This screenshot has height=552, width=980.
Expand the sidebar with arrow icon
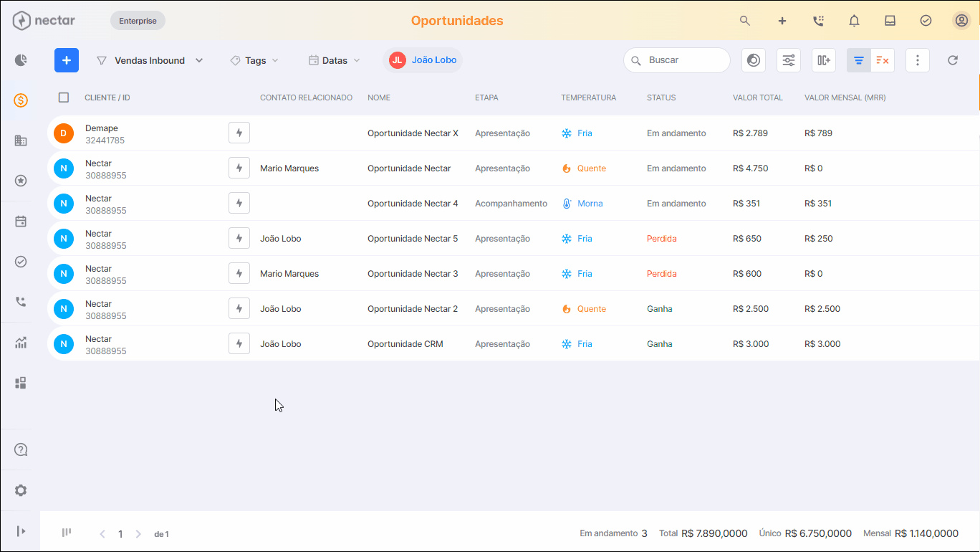(x=21, y=531)
